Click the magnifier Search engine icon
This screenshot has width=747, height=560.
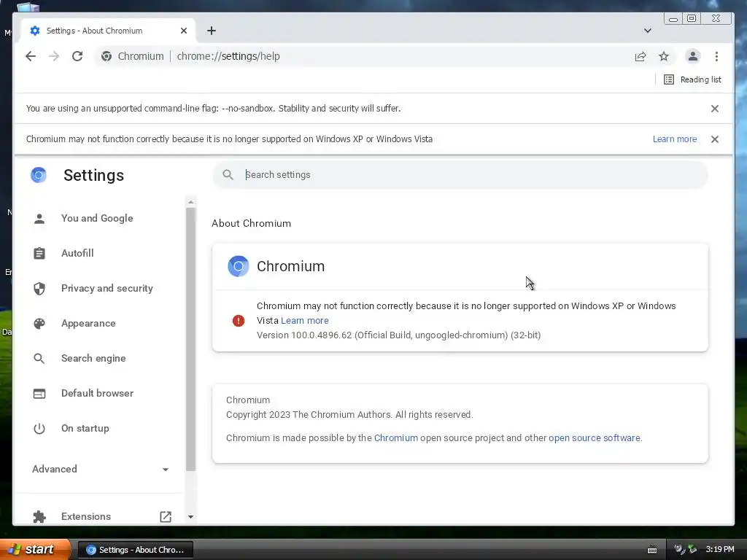point(39,359)
